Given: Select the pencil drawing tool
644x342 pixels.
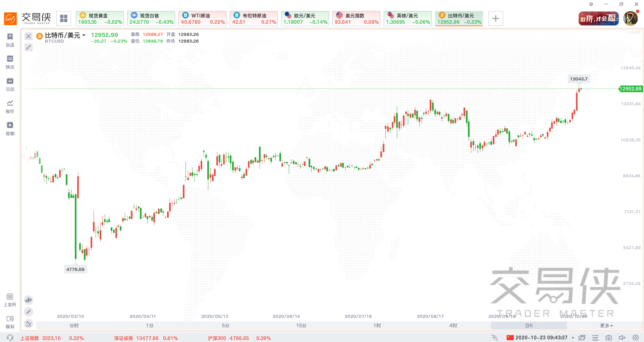Looking at the screenshot, I should 29,312.
